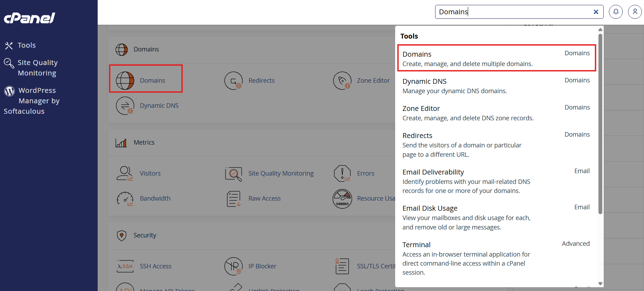The image size is (644, 291).
Task: Select the Email Disk Usage search result
Action: tap(497, 217)
